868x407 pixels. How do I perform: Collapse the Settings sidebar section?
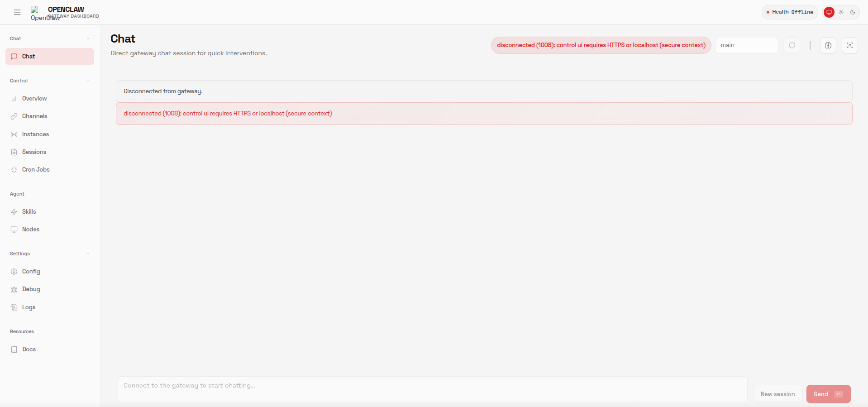coord(88,254)
